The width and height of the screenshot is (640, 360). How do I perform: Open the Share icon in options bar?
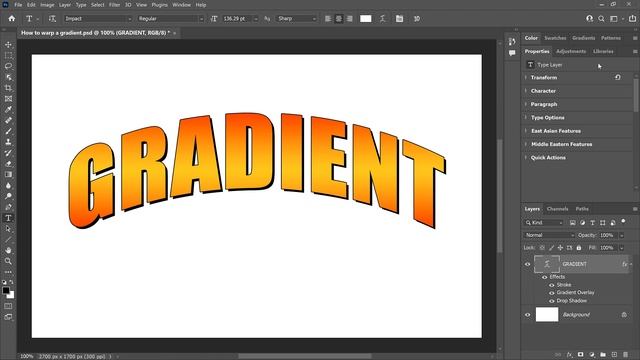(x=632, y=18)
